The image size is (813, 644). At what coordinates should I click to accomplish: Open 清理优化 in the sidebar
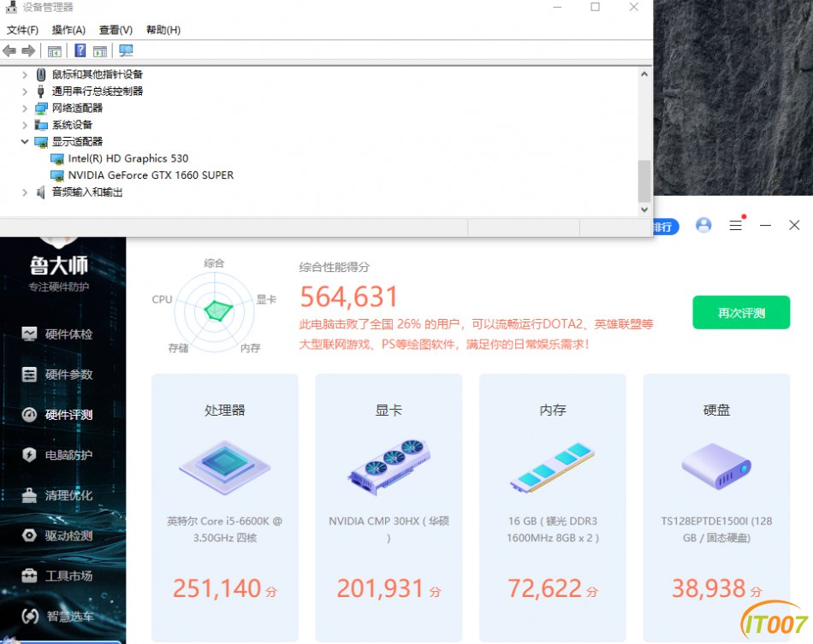pyautogui.click(x=57, y=495)
